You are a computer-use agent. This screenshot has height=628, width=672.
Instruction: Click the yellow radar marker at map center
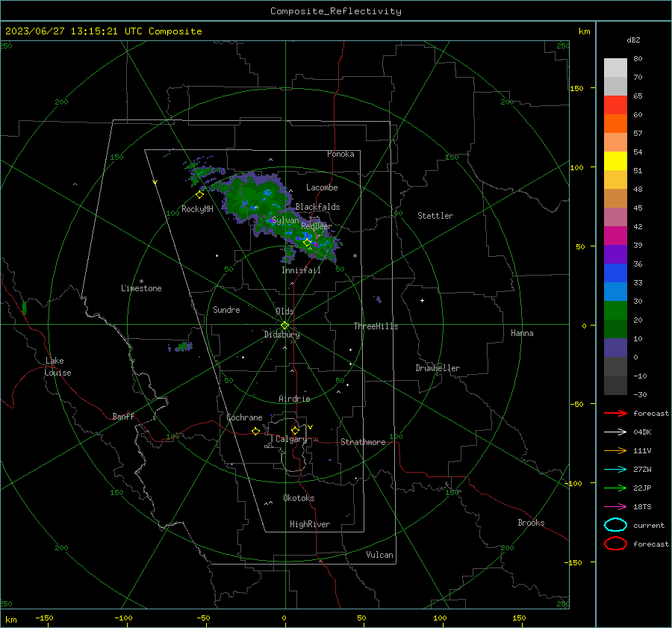tap(285, 325)
